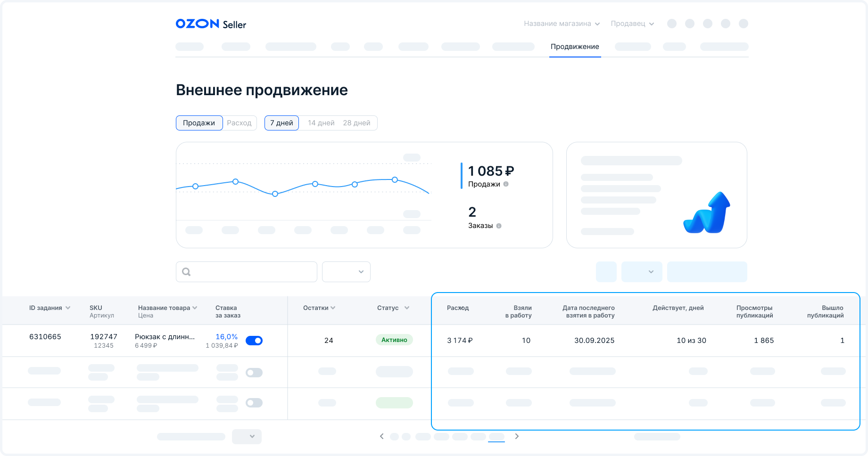Click the product price 6 499 ₽

[x=146, y=345]
